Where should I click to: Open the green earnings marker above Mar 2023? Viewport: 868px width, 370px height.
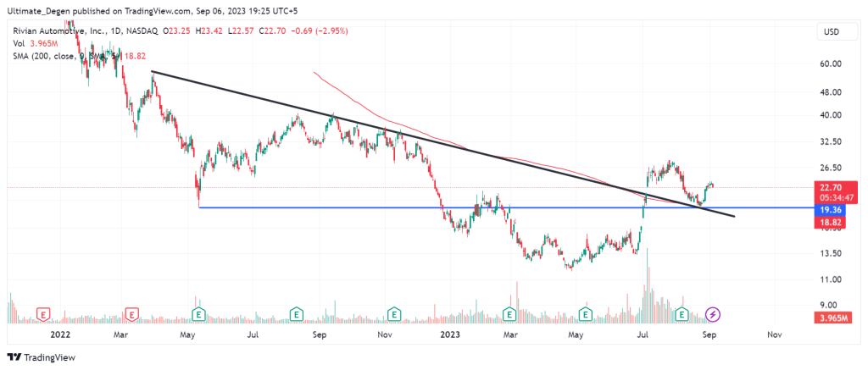point(509,315)
